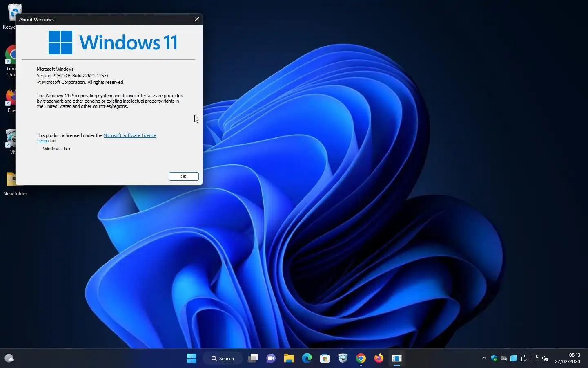Click the Windows 11 logo banner
The image size is (588, 368).
pos(113,43)
